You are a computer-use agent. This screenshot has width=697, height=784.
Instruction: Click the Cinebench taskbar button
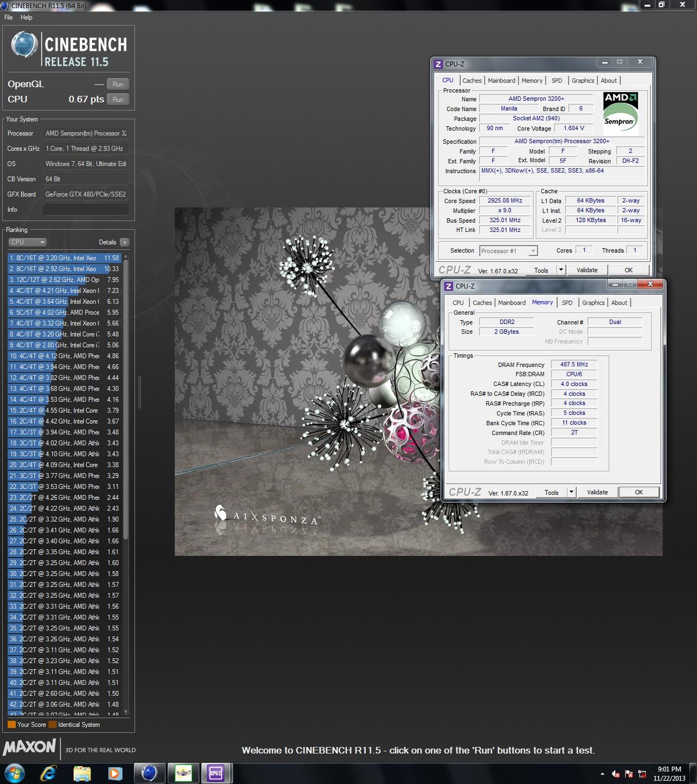[x=149, y=773]
